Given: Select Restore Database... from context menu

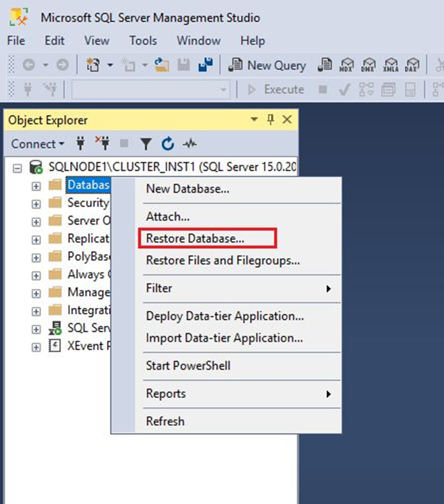Looking at the screenshot, I should tap(195, 239).
